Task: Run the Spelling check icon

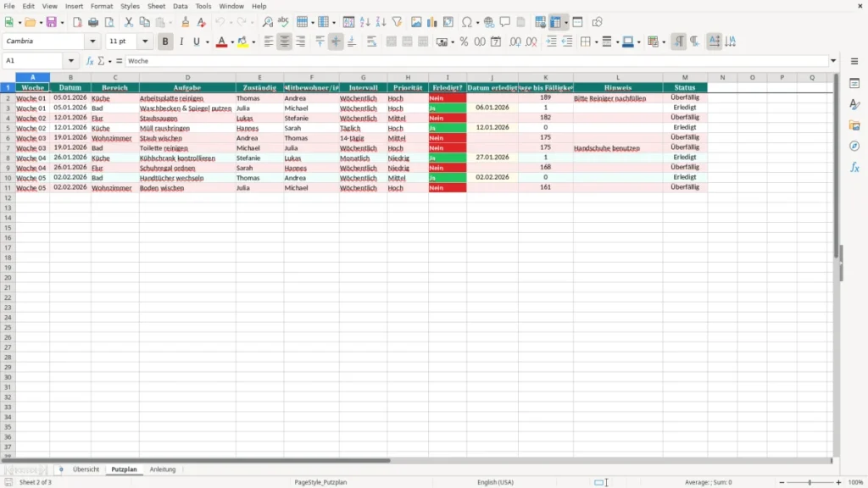Action: pos(283,22)
